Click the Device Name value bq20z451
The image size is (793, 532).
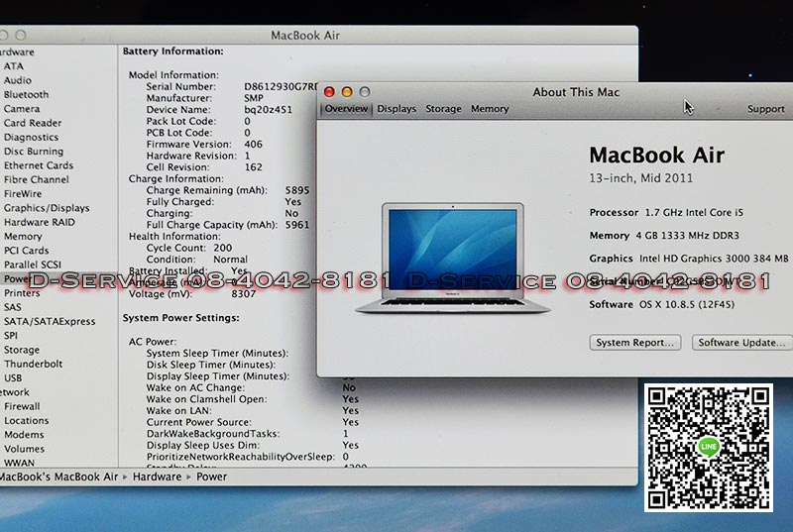[x=268, y=110]
